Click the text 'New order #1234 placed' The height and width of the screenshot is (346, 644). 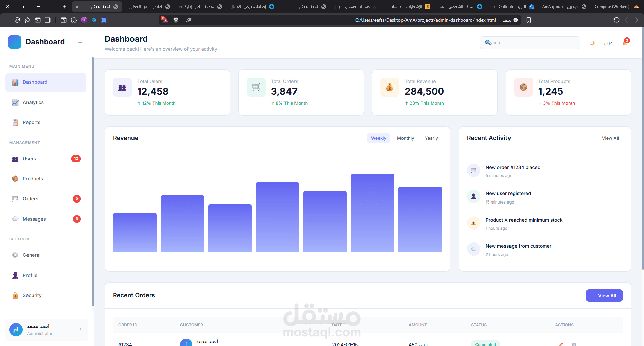click(513, 167)
